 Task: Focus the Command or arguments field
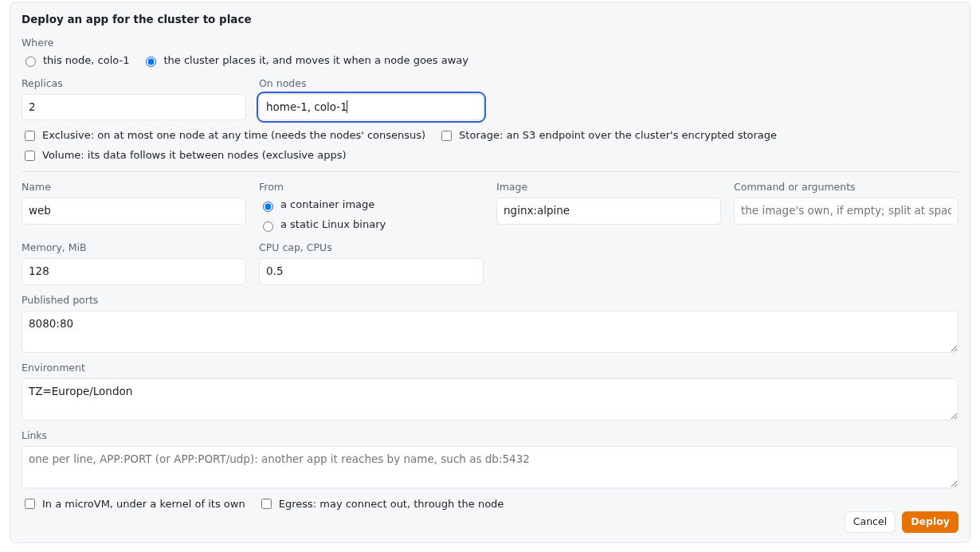(x=846, y=211)
